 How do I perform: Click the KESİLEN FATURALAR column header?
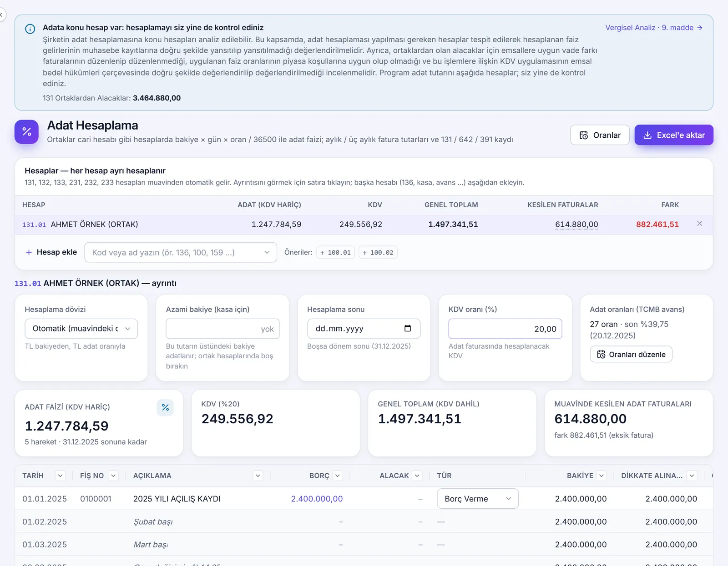(x=563, y=205)
